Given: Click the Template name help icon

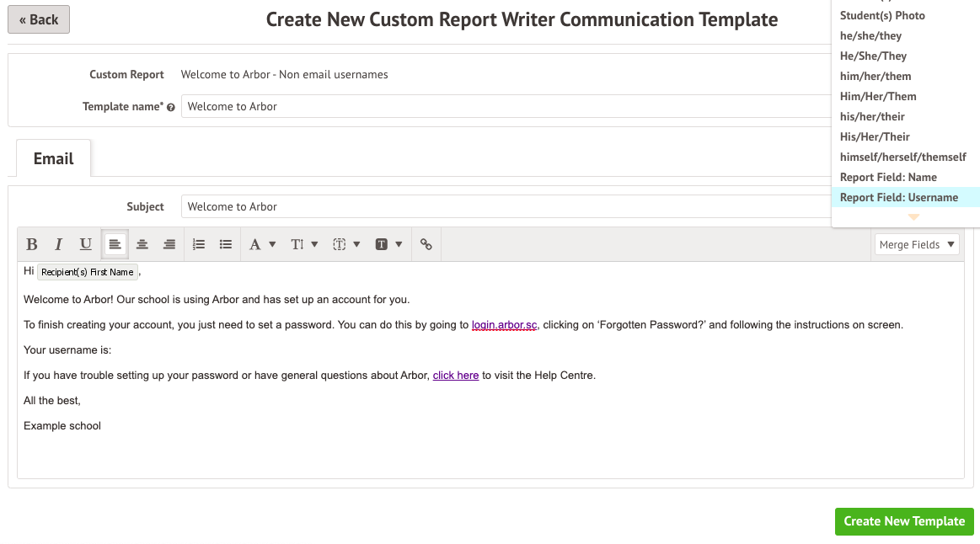Looking at the screenshot, I should pyautogui.click(x=171, y=108).
